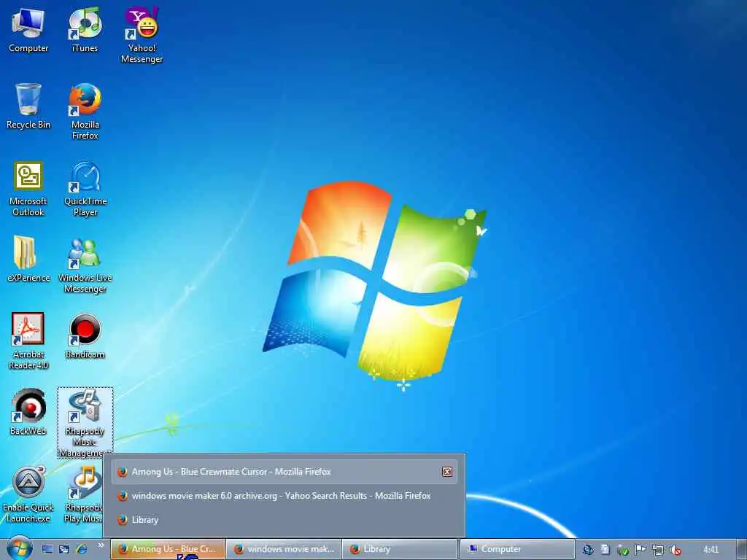Switch to Library taskbar button

pos(400,549)
